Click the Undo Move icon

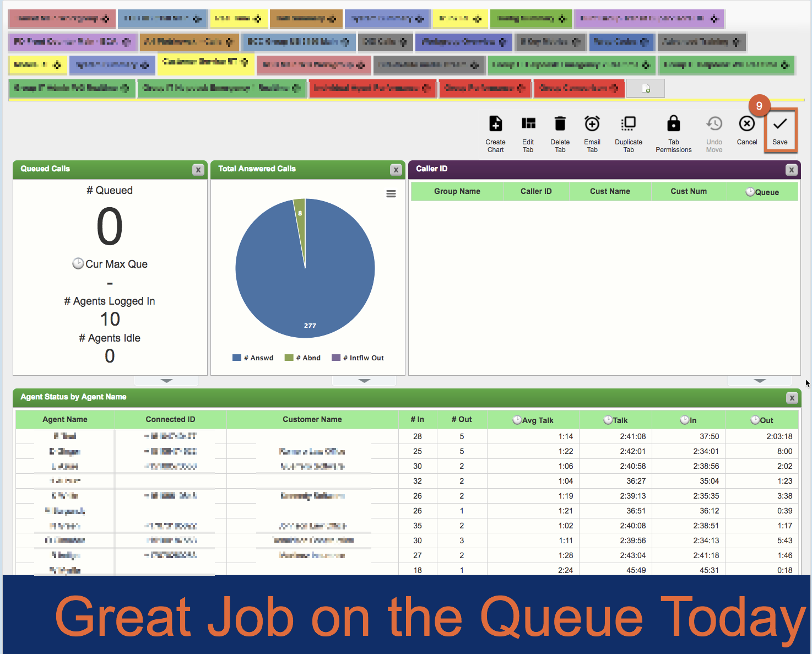click(714, 124)
